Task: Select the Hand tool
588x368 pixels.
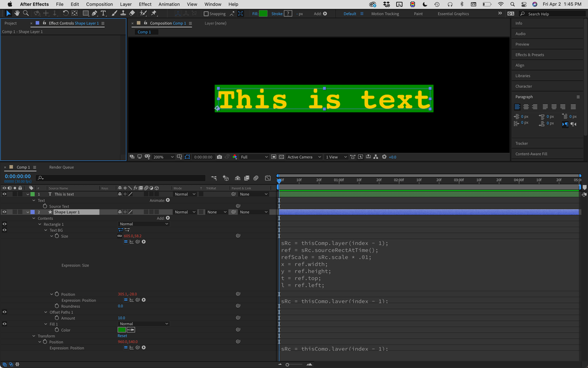Action: 17,14
